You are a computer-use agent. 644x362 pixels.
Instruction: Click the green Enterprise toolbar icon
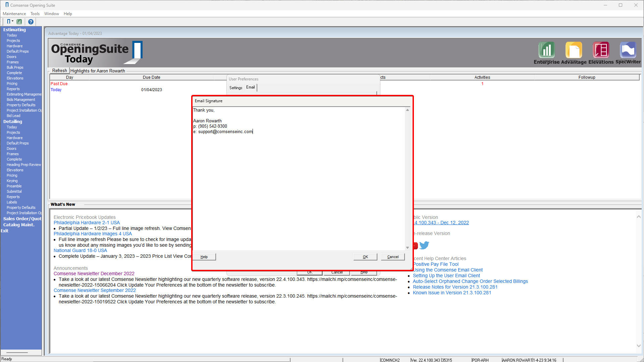tap(19, 22)
